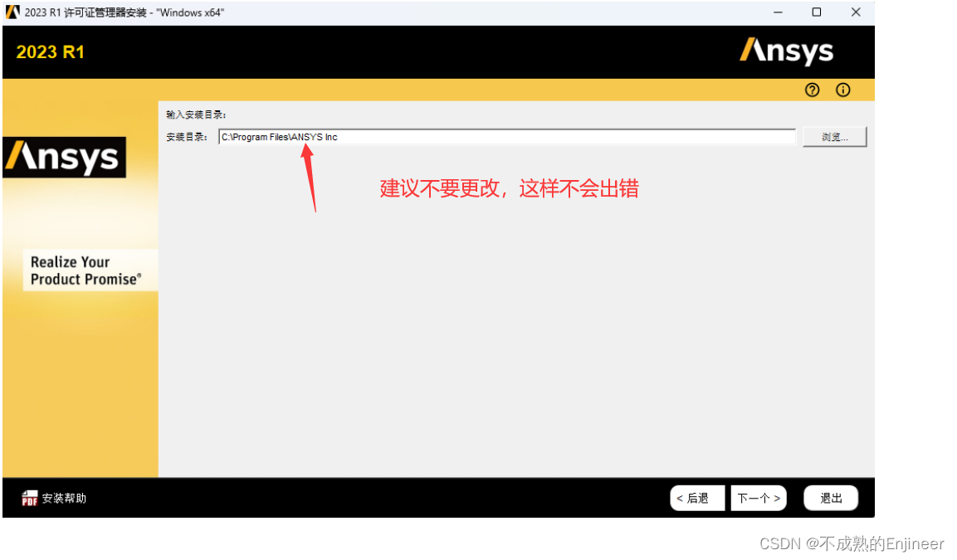Click the Ansys icon in title bar
The width and height of the screenshot is (957, 560).
tap(12, 12)
